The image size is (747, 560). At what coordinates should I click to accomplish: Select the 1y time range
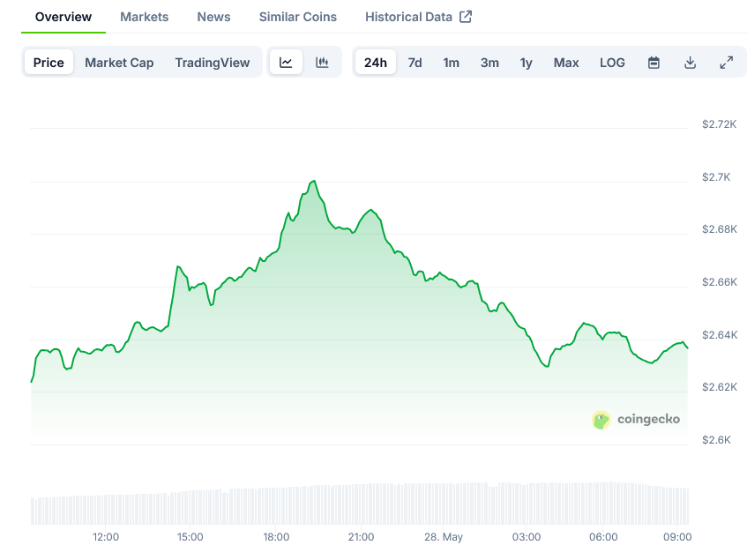(526, 63)
